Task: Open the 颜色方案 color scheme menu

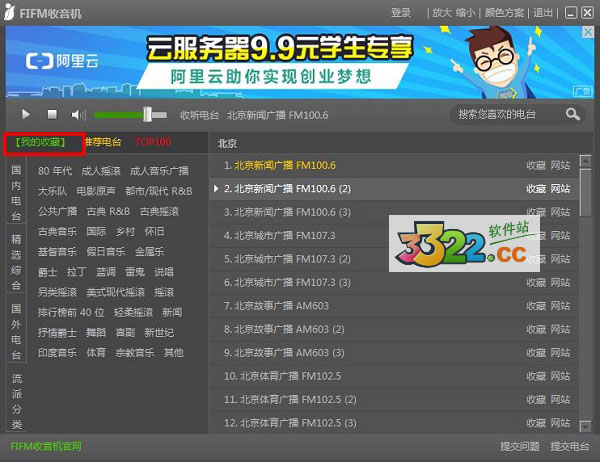Action: point(503,13)
